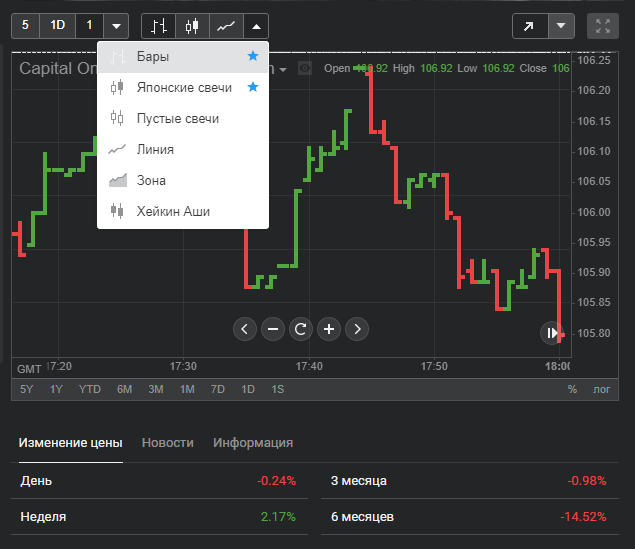Zoom in the chart with plus button

point(328,328)
